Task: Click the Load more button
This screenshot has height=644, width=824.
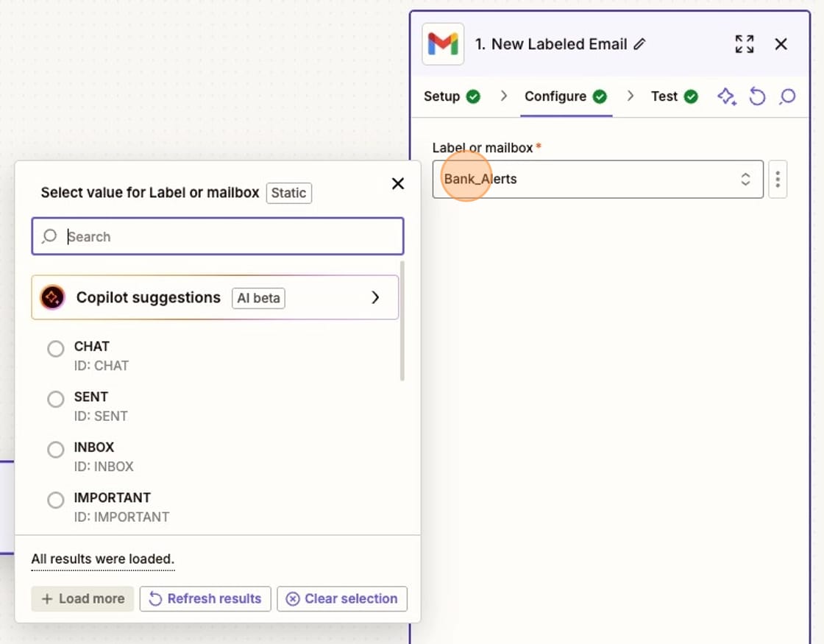Action: [x=82, y=598]
